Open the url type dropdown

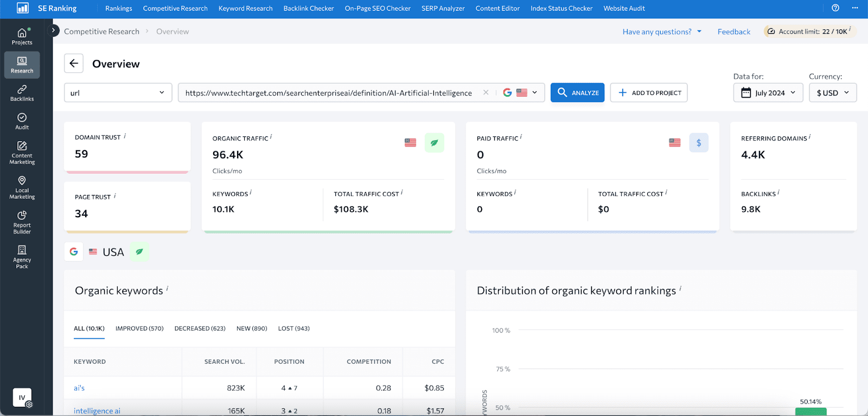(x=118, y=92)
